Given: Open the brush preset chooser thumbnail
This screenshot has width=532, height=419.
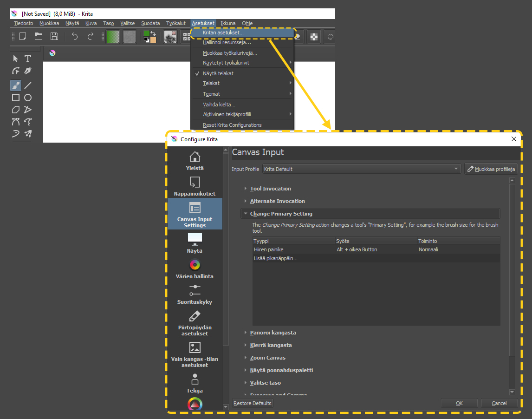Looking at the screenshot, I should coord(170,37).
